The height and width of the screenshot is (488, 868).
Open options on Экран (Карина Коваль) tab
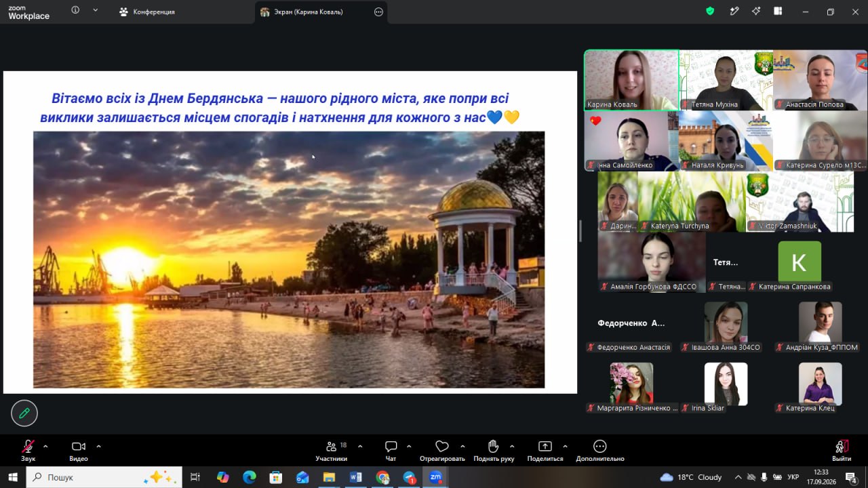[x=378, y=12]
